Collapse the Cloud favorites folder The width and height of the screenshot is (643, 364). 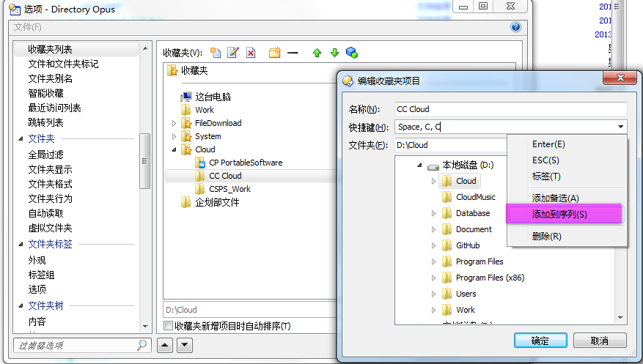174,149
